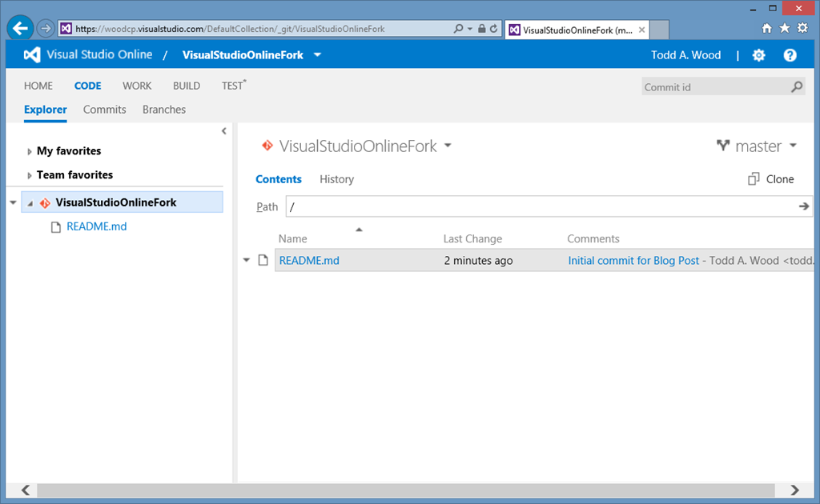This screenshot has height=504, width=820.
Task: Click the Clone copy icon
Action: pyautogui.click(x=754, y=179)
